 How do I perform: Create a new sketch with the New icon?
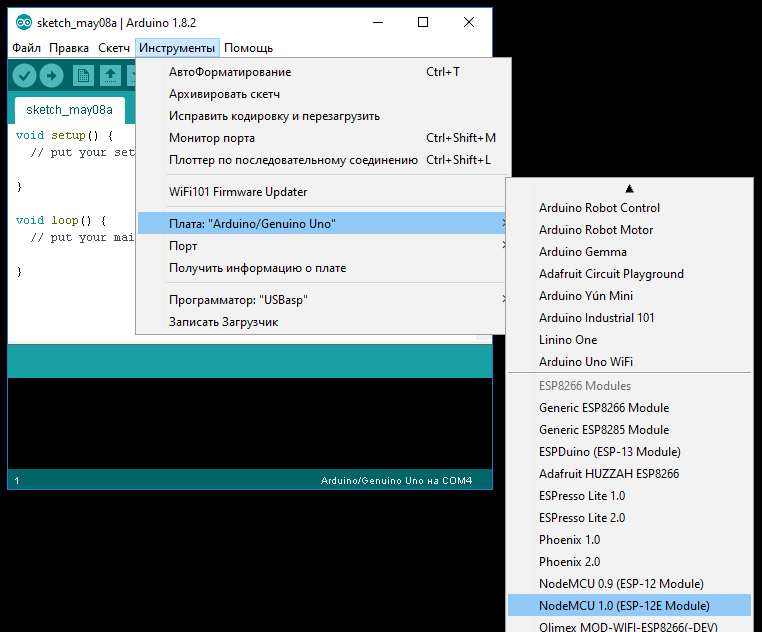pos(83,75)
